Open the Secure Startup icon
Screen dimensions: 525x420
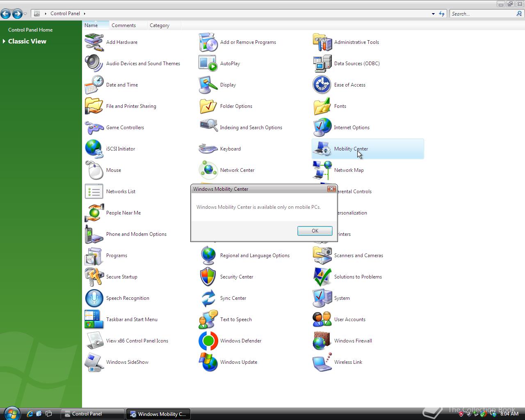point(94,277)
